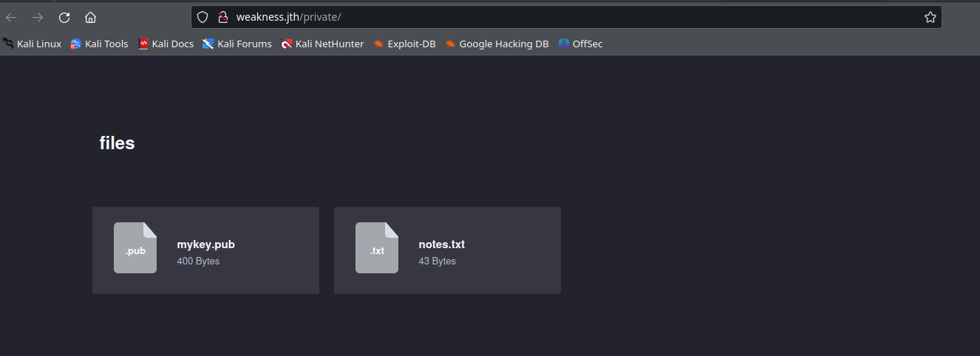Open the notes.txt file link
This screenshot has height=356, width=980.
pyautogui.click(x=441, y=244)
